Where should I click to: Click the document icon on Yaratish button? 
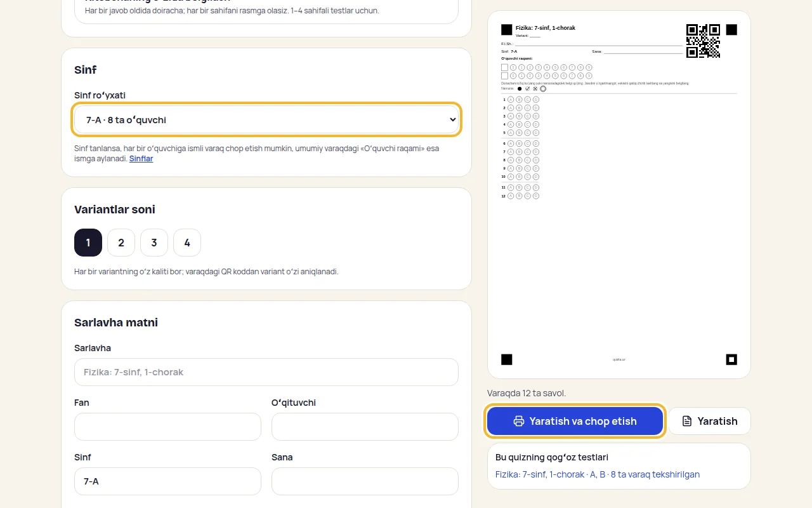coord(687,421)
